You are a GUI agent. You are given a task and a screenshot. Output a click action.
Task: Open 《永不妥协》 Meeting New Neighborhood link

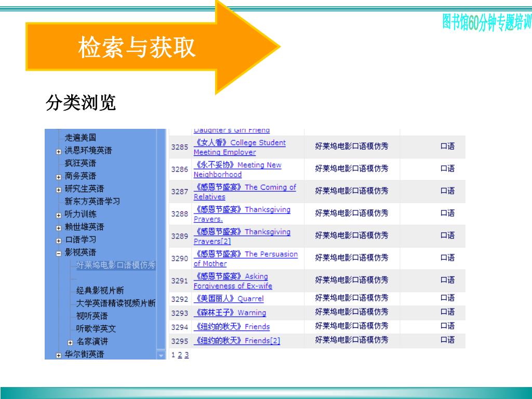[237, 170]
